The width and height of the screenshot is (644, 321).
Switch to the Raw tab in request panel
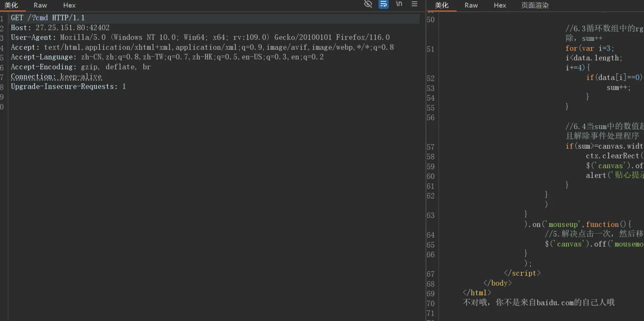40,5
